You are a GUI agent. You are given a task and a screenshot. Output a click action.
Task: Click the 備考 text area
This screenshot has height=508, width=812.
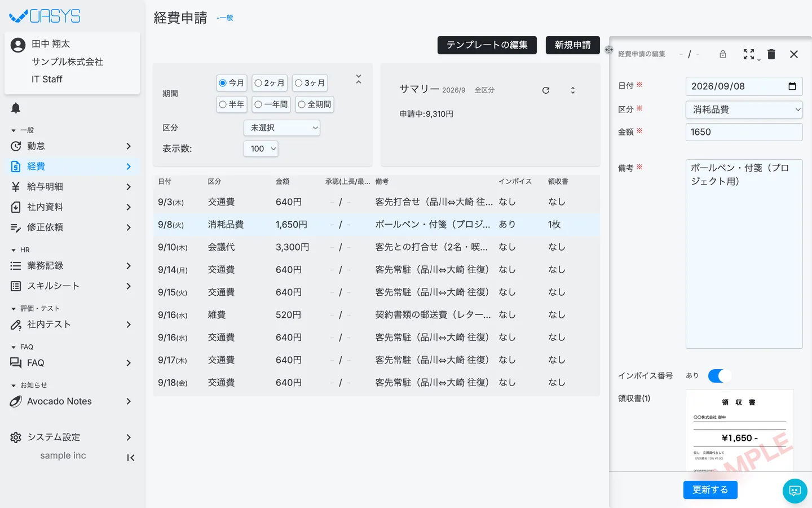coord(744,254)
